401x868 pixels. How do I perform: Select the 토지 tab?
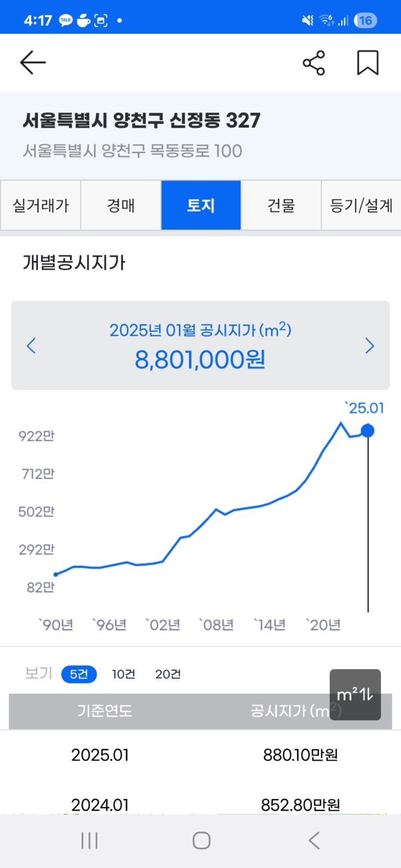click(201, 205)
